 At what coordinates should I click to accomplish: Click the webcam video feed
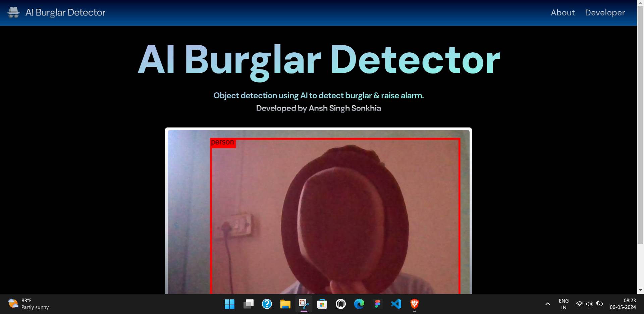pos(318,212)
